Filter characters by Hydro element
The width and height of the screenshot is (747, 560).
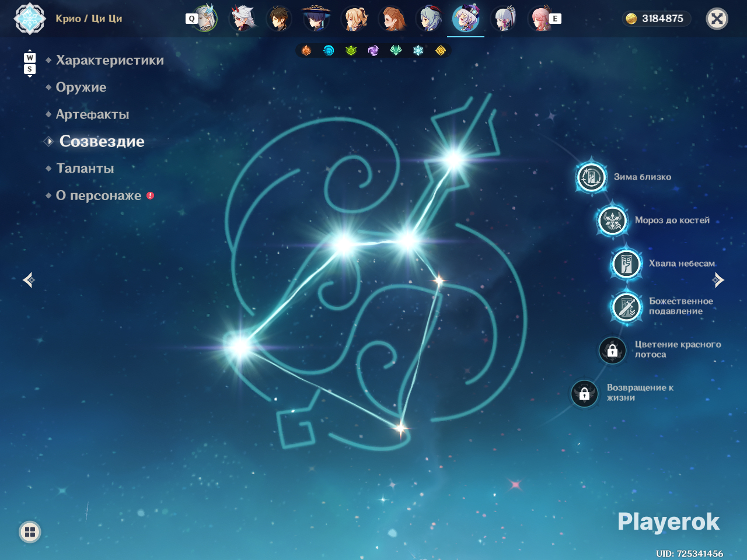pyautogui.click(x=329, y=51)
